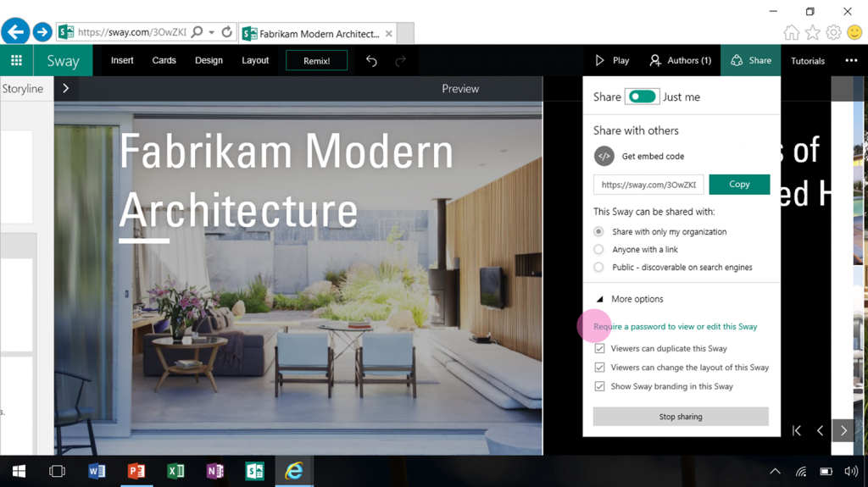Collapse the More options section
This screenshot has height=487, width=868.
pyautogui.click(x=630, y=299)
